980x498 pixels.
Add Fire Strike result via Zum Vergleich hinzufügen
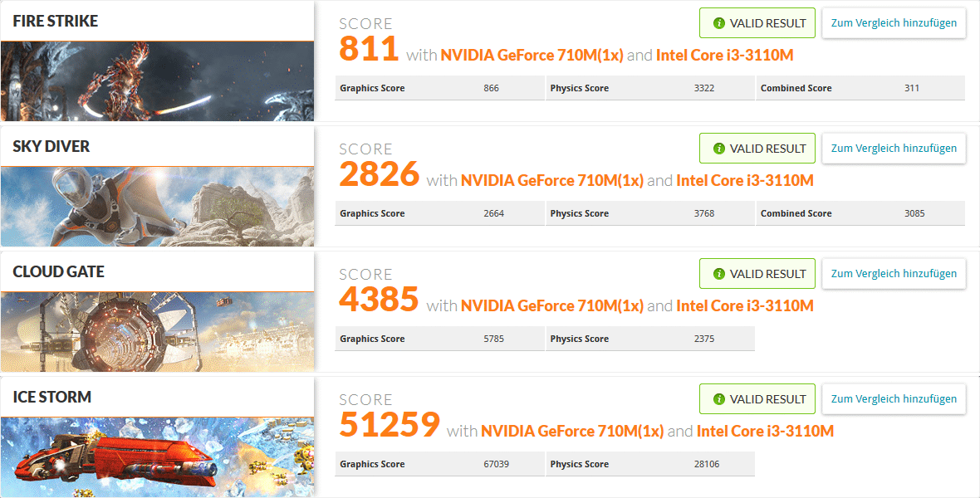(894, 23)
